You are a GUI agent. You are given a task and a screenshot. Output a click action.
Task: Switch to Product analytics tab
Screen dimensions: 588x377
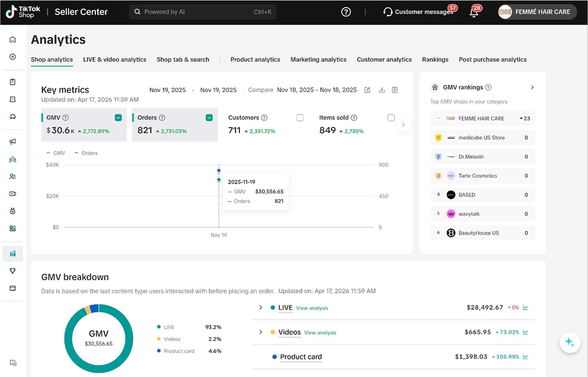pyautogui.click(x=255, y=60)
